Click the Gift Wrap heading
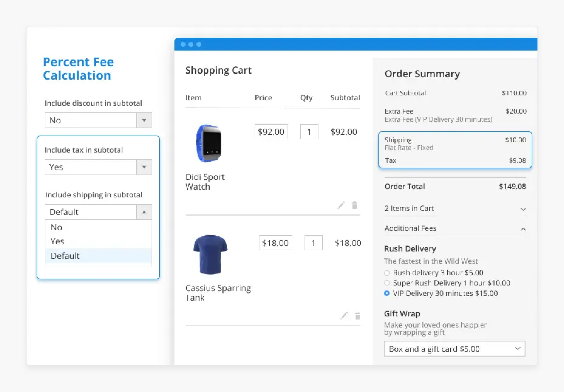This screenshot has width=564, height=392. pyautogui.click(x=402, y=314)
